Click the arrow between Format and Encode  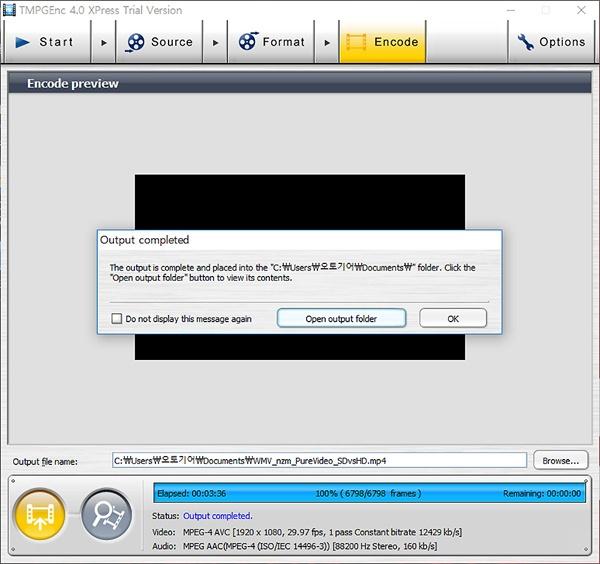[327, 42]
